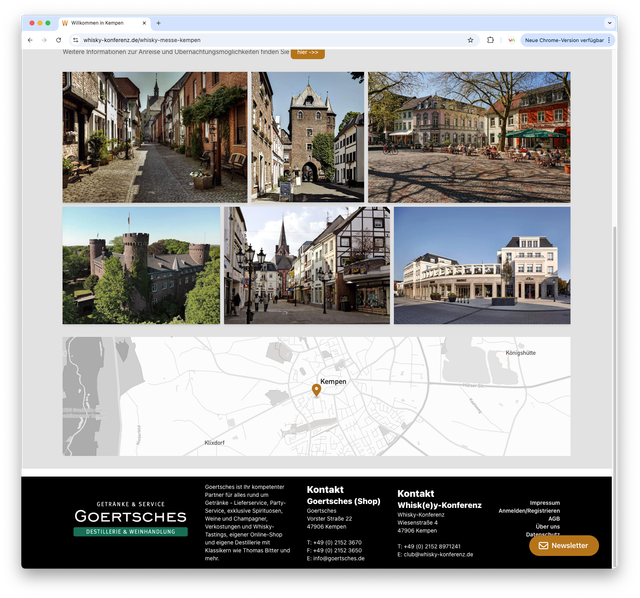
Task: Open the Kempen castle photo thumbnail
Action: click(141, 266)
